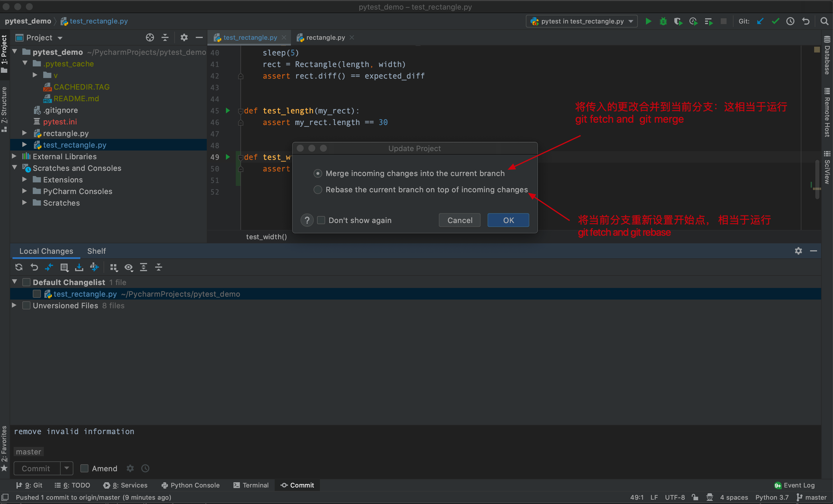Open view options eye icon
The height and width of the screenshot is (504, 833).
coord(129,267)
